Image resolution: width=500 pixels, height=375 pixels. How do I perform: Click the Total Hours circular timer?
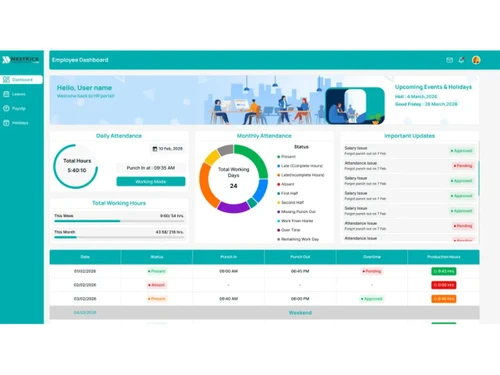[76, 166]
